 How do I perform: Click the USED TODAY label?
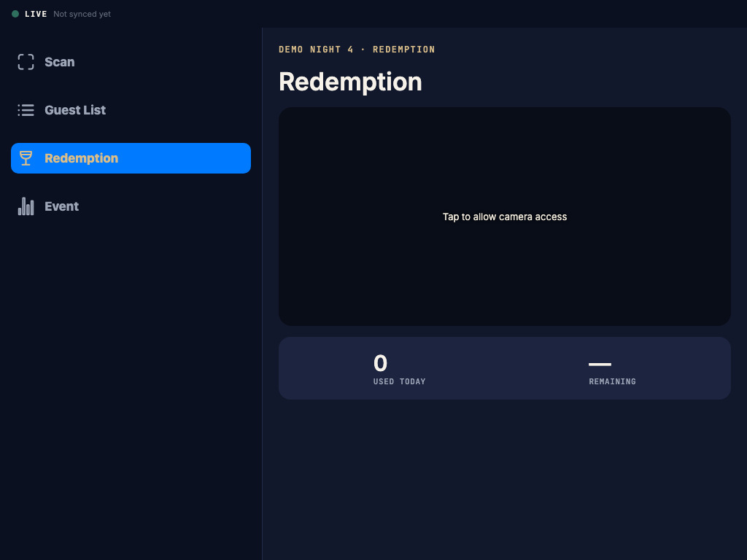point(399,381)
